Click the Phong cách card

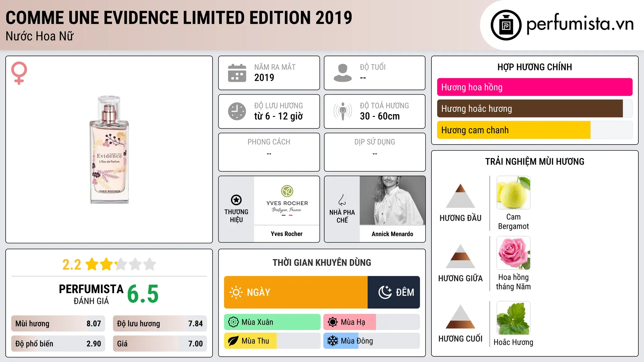click(x=269, y=152)
